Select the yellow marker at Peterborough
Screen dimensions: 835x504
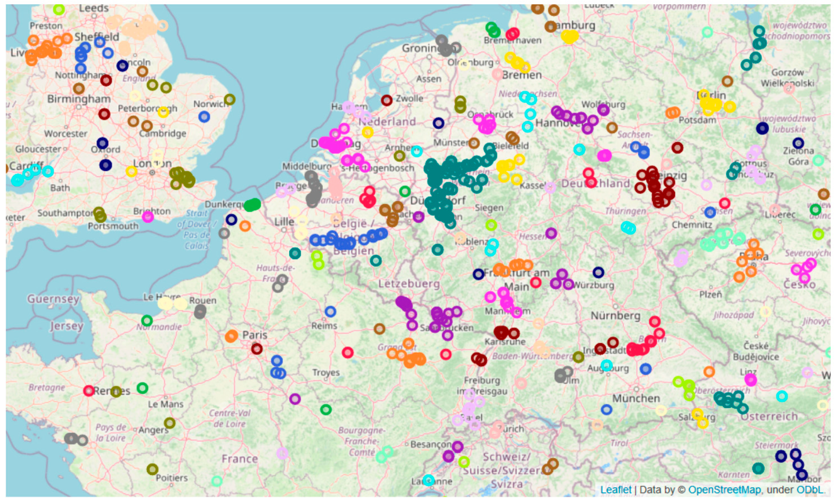(163, 112)
